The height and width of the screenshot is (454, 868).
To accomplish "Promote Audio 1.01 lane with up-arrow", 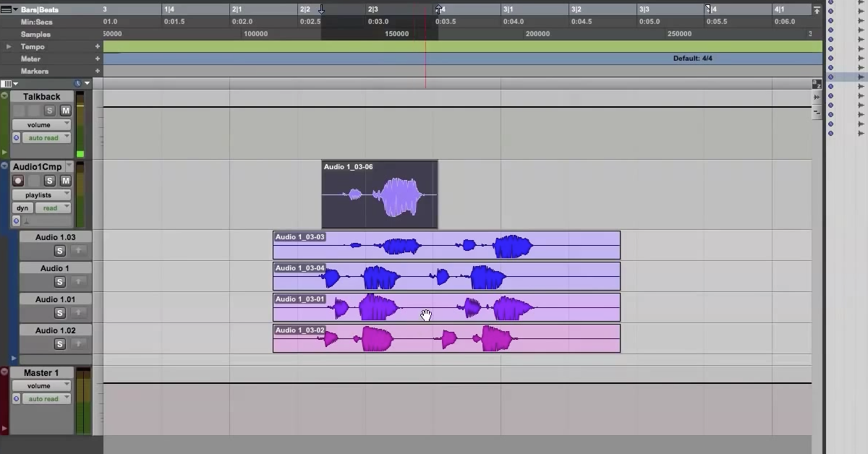I will 80,313.
